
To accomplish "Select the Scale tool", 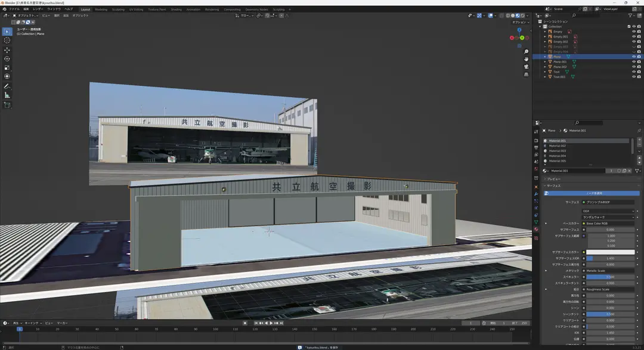I will 7,68.
